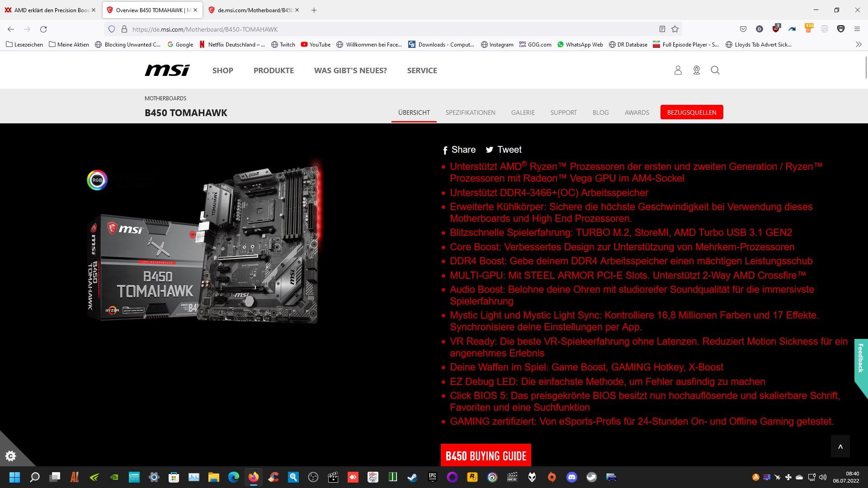Screen dimensions: 868x488
Task: Open the Galerie tab
Action: coord(523,113)
